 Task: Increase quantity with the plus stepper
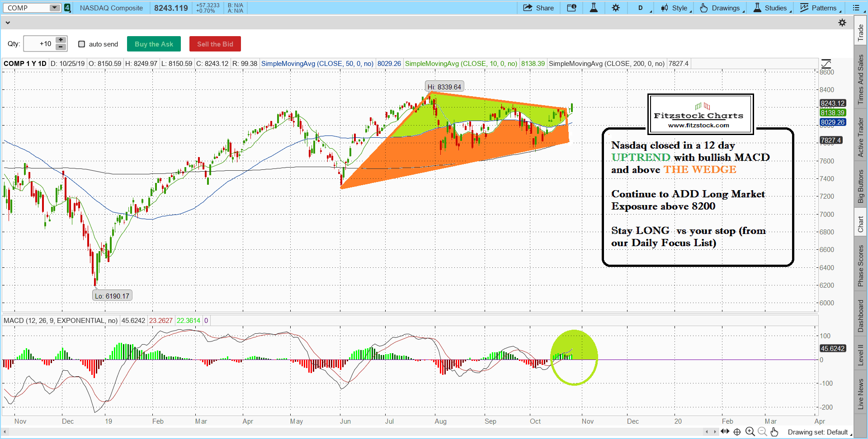coord(61,40)
